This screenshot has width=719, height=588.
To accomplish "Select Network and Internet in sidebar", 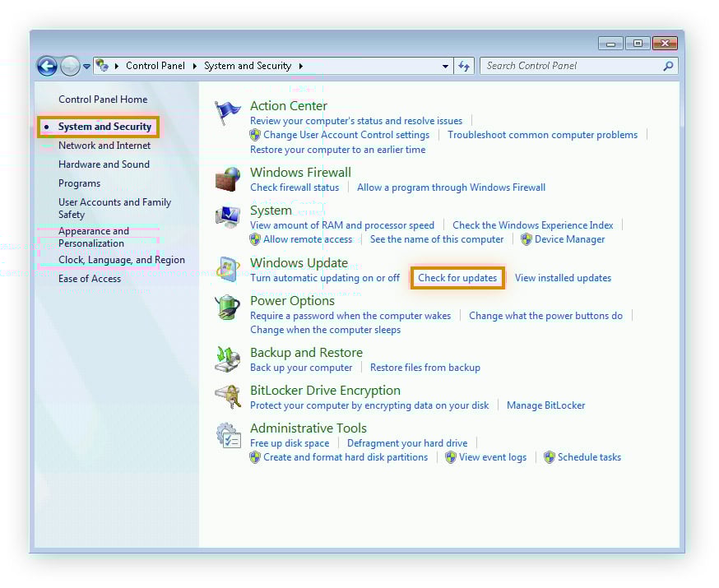I will tap(104, 146).
